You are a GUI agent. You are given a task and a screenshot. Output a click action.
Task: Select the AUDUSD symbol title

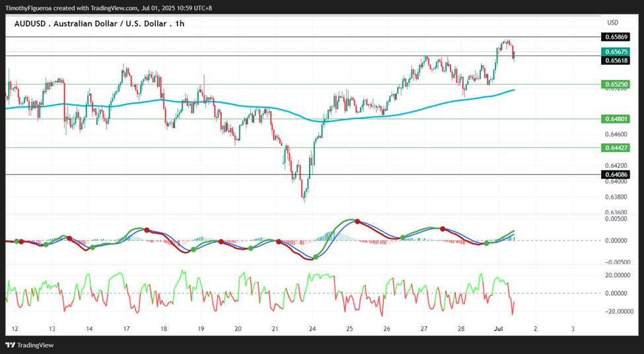coord(99,24)
